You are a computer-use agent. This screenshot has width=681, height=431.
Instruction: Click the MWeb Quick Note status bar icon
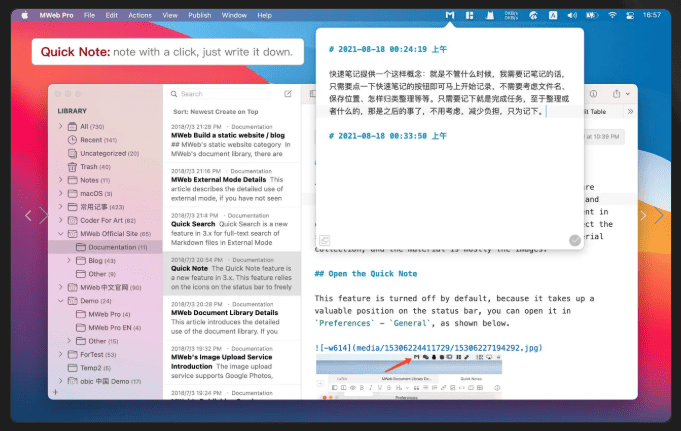point(450,15)
